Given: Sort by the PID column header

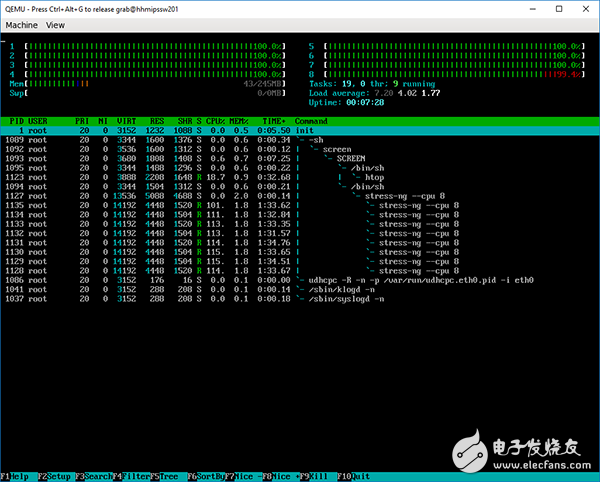Looking at the screenshot, I should 18,121.
